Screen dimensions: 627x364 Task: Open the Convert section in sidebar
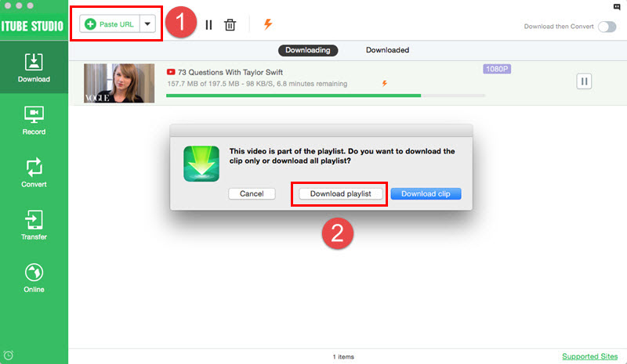(34, 173)
